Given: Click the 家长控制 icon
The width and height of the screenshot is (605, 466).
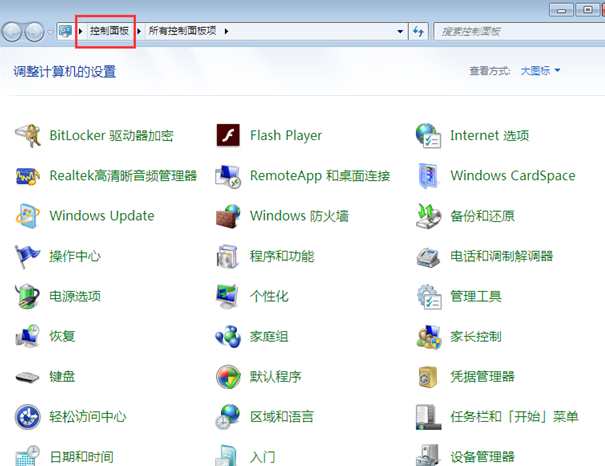Looking at the screenshot, I should tap(429, 337).
